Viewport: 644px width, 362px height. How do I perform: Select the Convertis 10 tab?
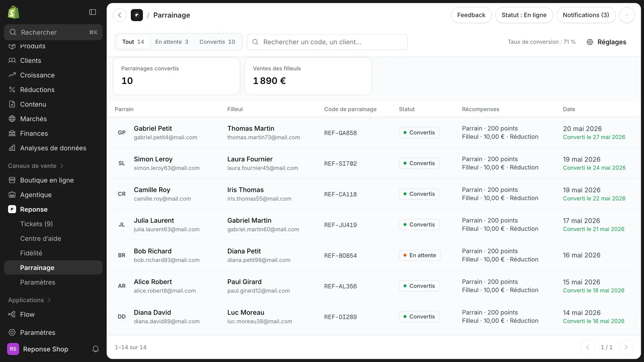pos(217,42)
